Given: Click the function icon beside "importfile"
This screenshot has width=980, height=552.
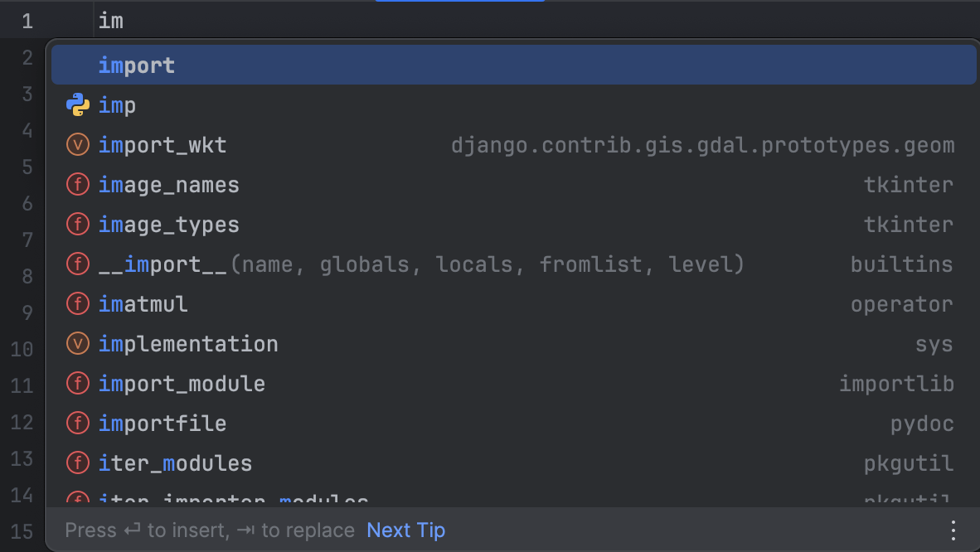Looking at the screenshot, I should tap(77, 423).
